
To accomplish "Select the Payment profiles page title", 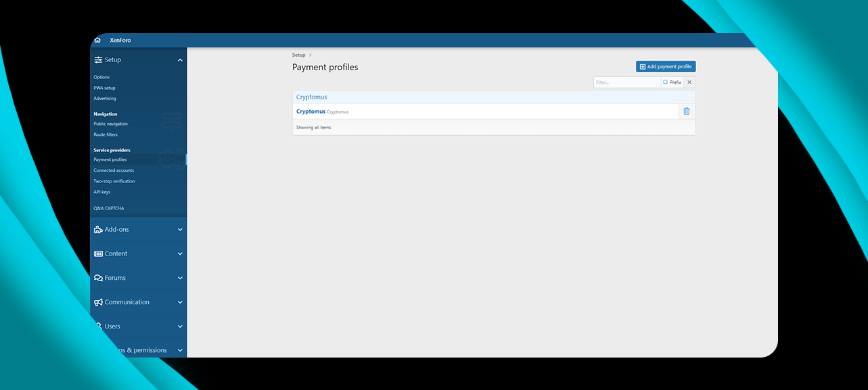I will pos(325,68).
